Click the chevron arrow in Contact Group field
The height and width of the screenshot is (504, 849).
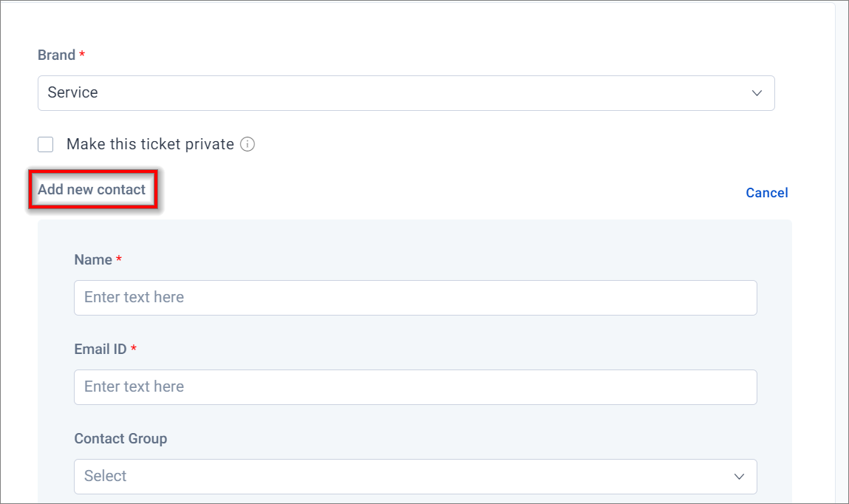(739, 477)
